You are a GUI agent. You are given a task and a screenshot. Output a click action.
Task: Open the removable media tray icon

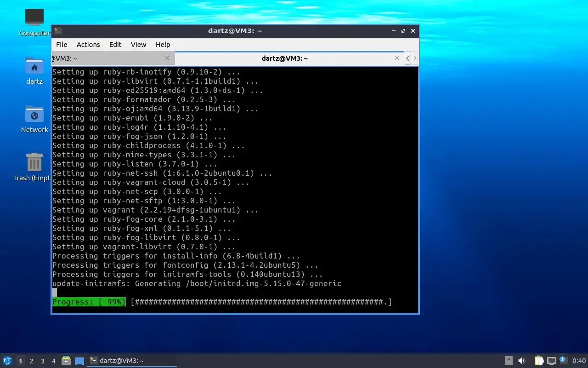[x=509, y=361]
